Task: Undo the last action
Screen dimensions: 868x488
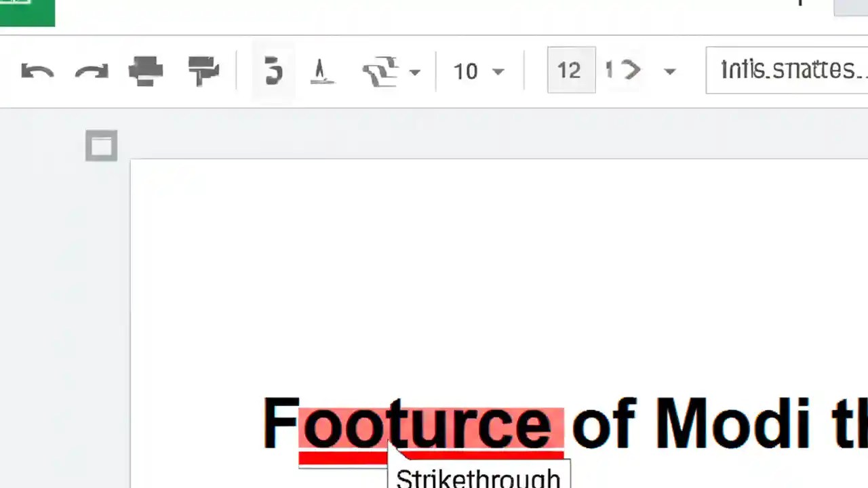Action: coord(37,70)
